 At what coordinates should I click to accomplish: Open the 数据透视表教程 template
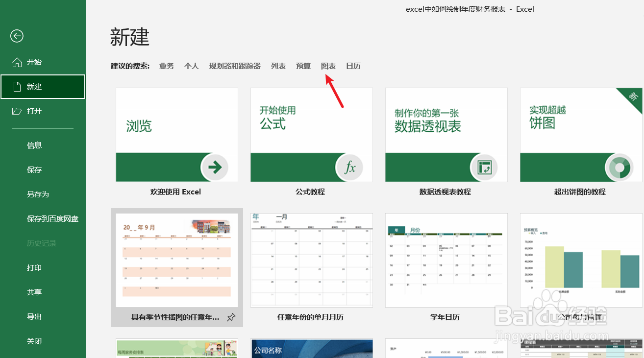point(446,135)
